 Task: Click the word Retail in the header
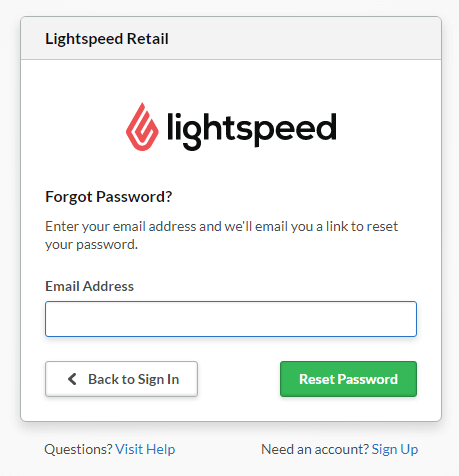(x=148, y=39)
